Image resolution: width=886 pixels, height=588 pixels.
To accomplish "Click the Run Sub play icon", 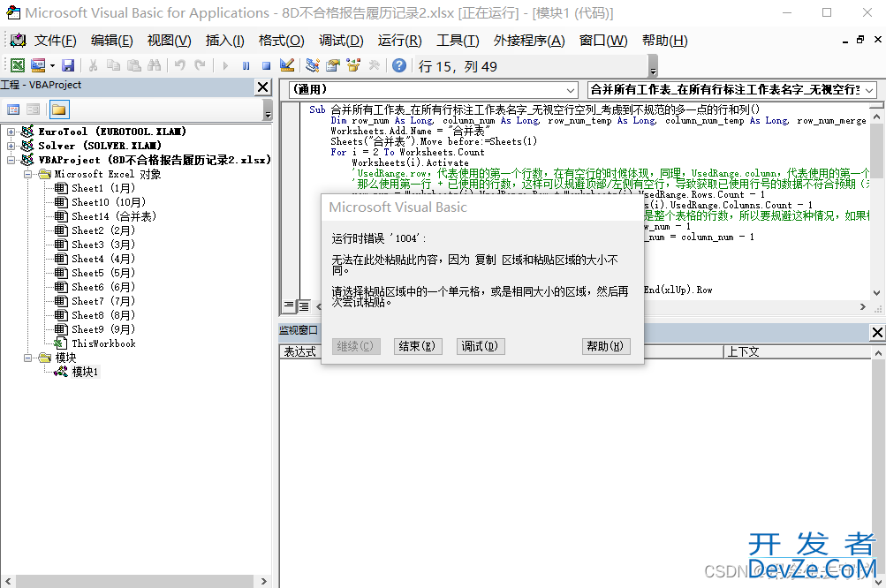I will [x=225, y=66].
